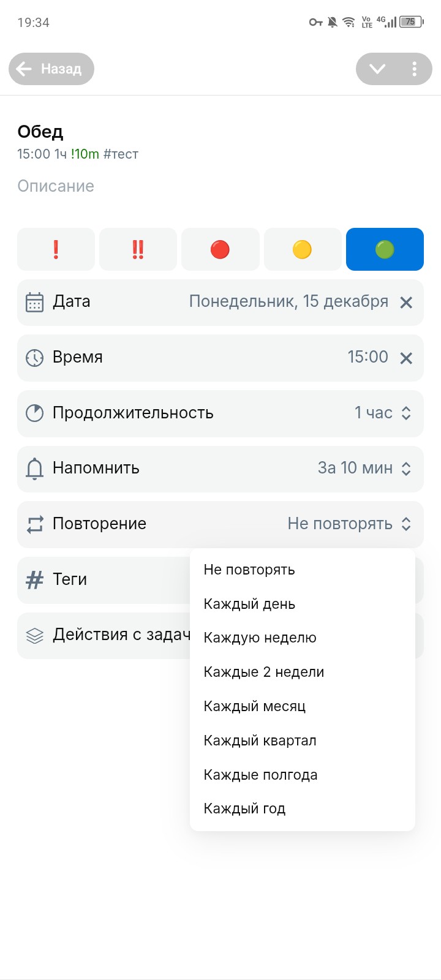Open the three-dot menu in the top bar
This screenshot has height=980, width=441.
[414, 69]
